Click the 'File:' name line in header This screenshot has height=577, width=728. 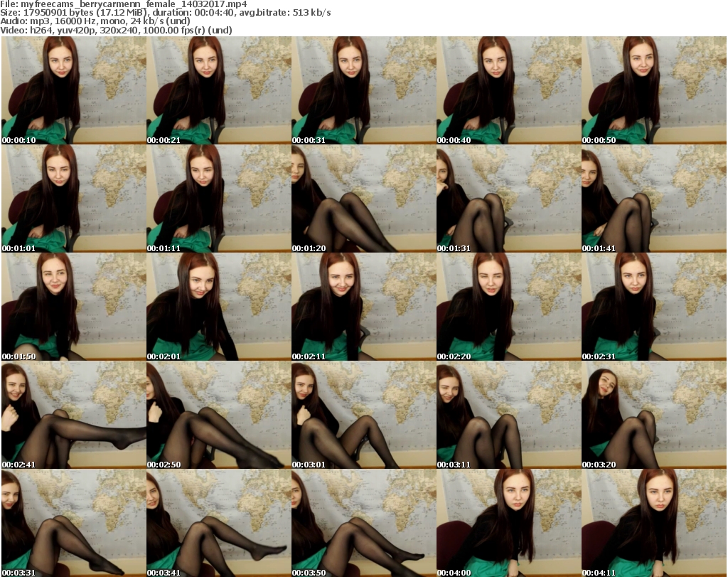click(x=124, y=4)
